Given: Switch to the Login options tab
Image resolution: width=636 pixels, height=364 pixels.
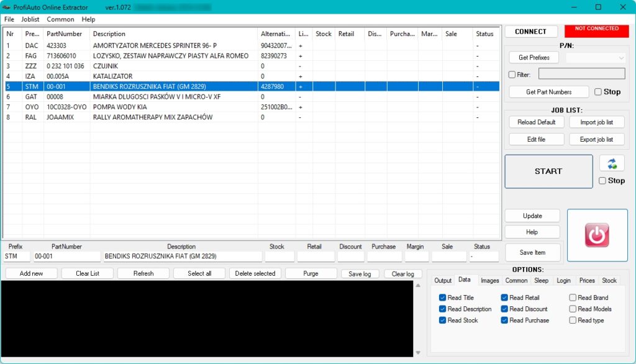Looking at the screenshot, I should coord(563,280).
